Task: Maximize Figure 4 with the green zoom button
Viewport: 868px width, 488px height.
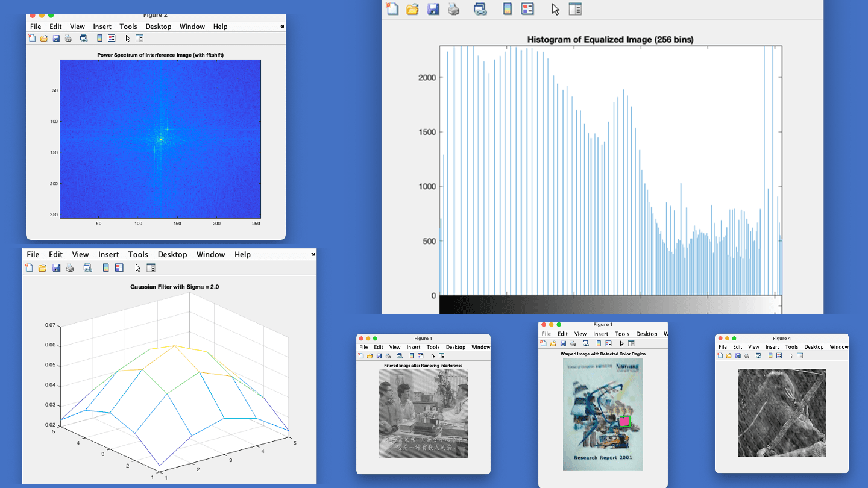Action: click(734, 339)
